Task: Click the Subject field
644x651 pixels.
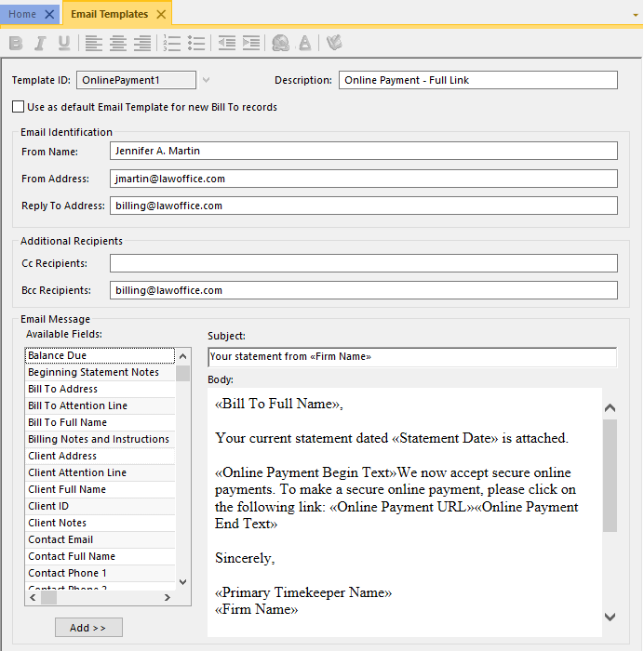Action: 412,357
